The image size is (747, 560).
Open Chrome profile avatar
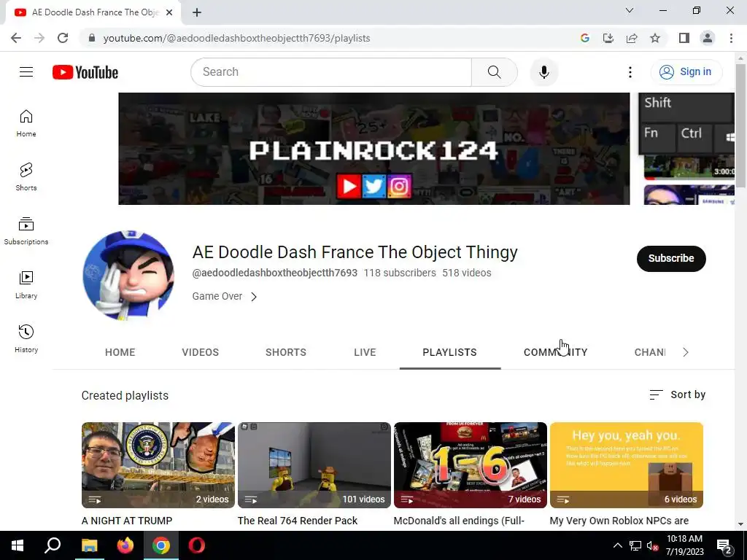click(x=708, y=38)
